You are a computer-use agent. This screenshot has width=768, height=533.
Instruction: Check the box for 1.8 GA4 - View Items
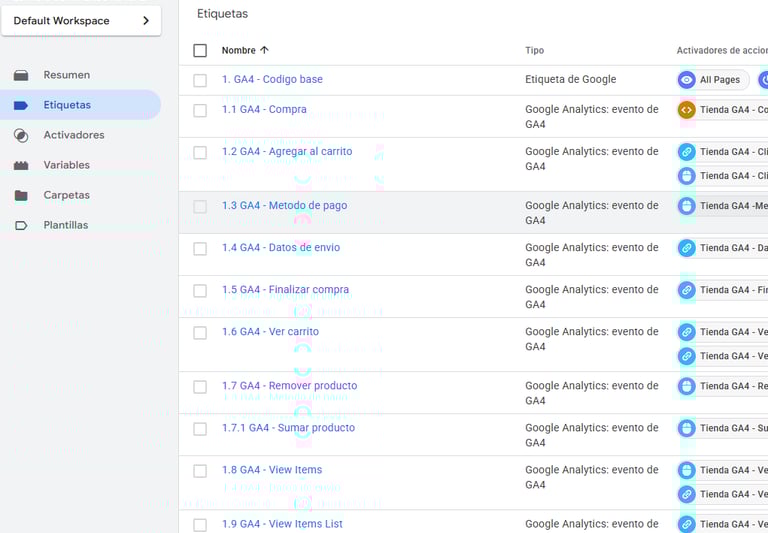click(200, 471)
